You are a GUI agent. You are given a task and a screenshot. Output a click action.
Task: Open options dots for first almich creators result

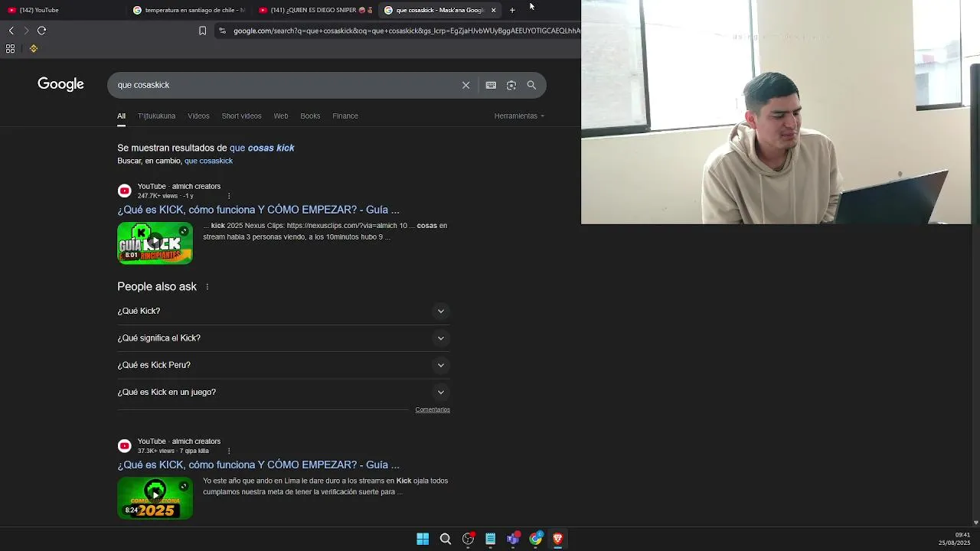(x=228, y=196)
